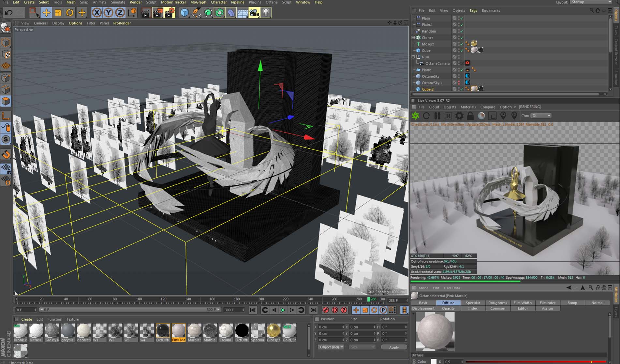Open the Cube primitive object tool
The image size is (620, 364).
[x=185, y=13]
